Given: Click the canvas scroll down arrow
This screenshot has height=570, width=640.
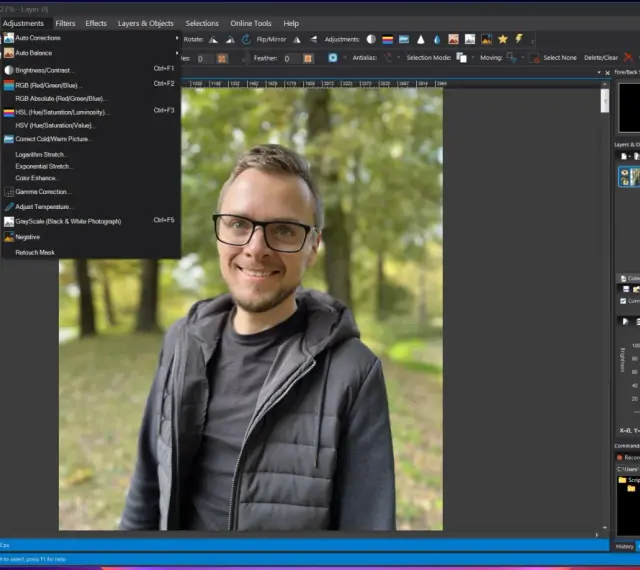Looking at the screenshot, I should [604, 528].
